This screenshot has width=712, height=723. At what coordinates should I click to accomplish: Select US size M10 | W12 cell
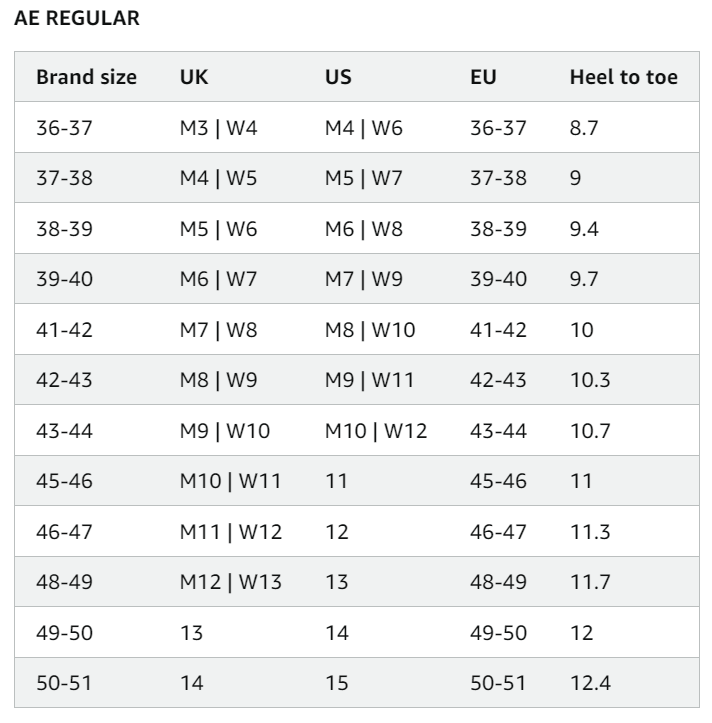pyautogui.click(x=375, y=431)
